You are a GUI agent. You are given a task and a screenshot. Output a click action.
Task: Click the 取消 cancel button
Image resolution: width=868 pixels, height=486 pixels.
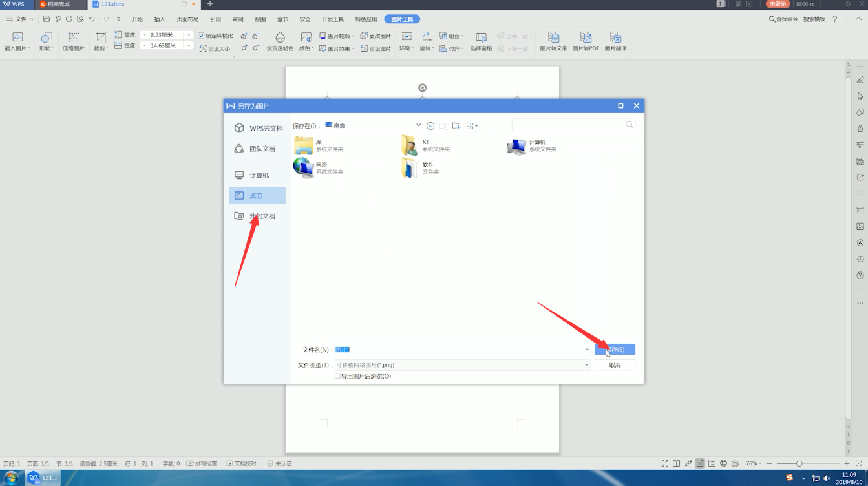615,365
